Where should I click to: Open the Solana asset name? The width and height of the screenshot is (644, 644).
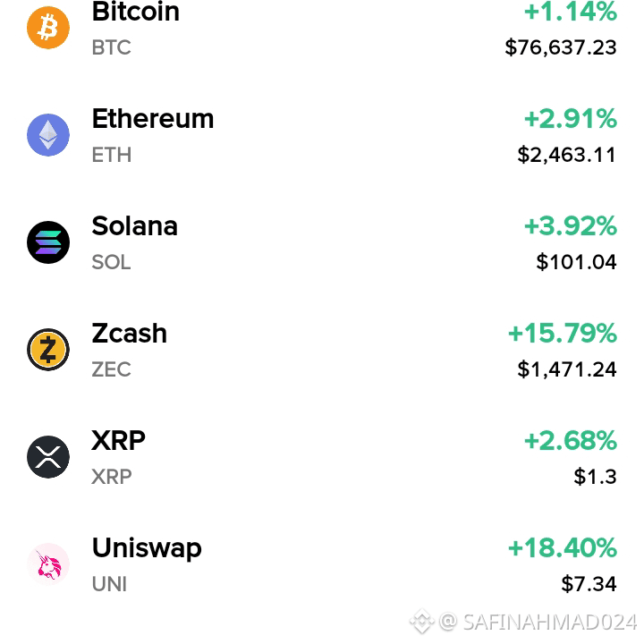click(135, 226)
